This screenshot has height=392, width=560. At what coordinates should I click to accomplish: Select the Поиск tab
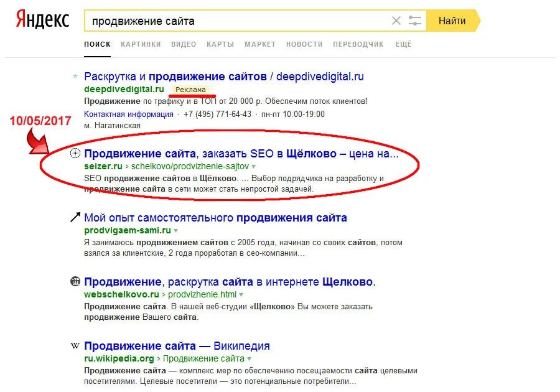click(x=97, y=44)
